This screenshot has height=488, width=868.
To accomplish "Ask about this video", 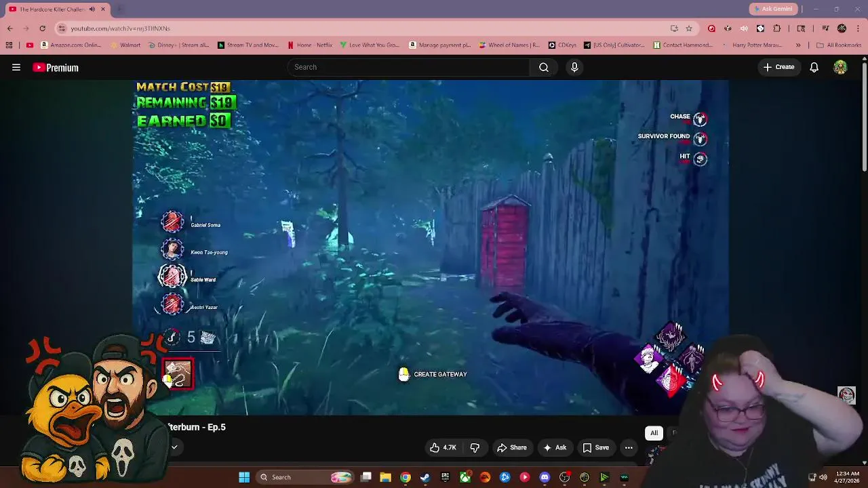I will click(555, 447).
